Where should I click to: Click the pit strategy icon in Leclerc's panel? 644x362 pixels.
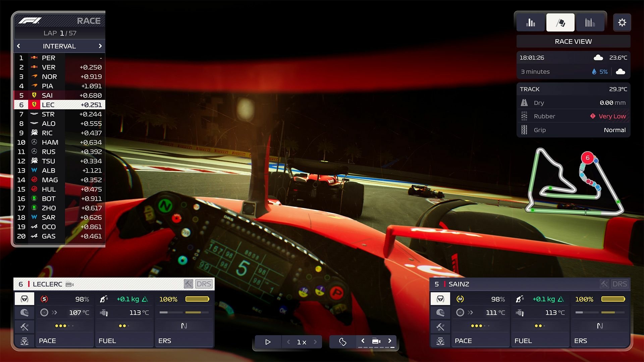click(x=24, y=341)
